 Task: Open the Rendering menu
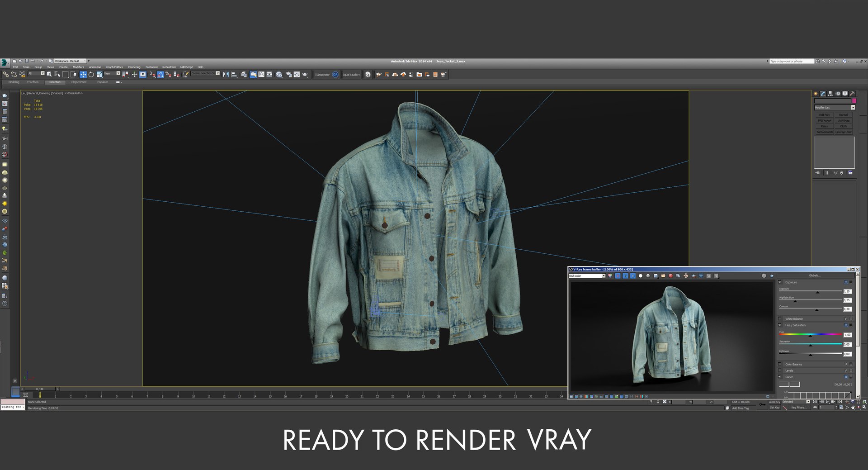[134, 67]
